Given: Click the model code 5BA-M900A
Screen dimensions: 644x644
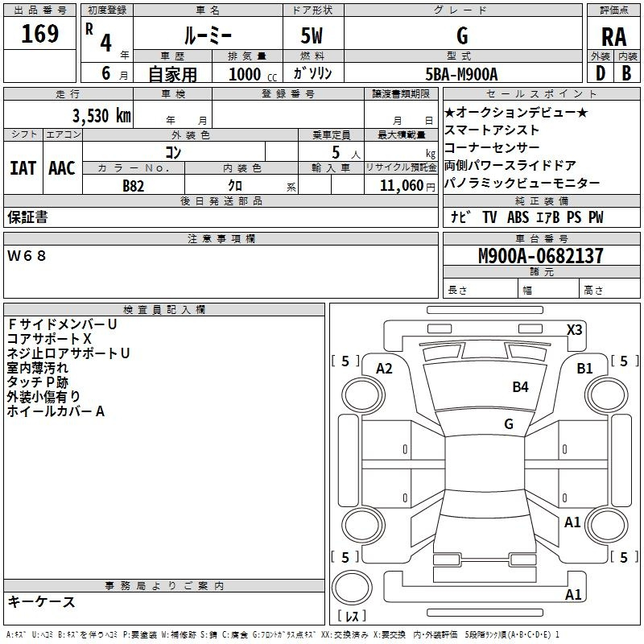Looking at the screenshot, I should (461, 73).
